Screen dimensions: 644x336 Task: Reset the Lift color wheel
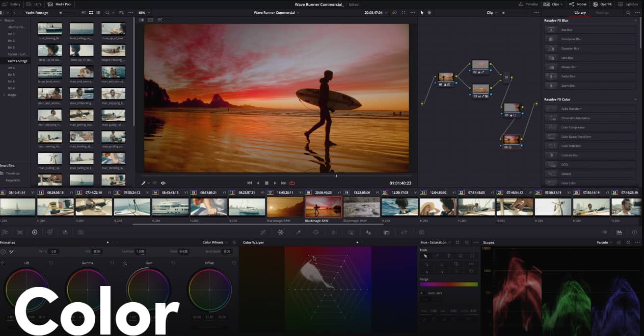point(51,263)
